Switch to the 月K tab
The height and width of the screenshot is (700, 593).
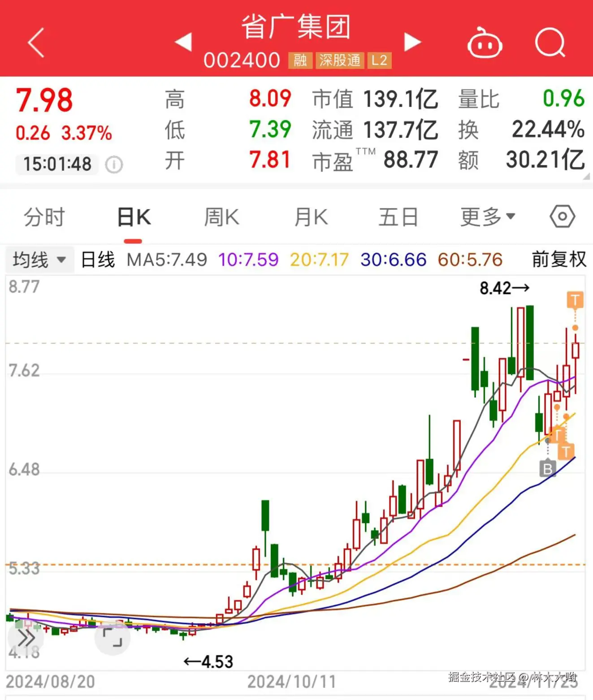click(310, 216)
